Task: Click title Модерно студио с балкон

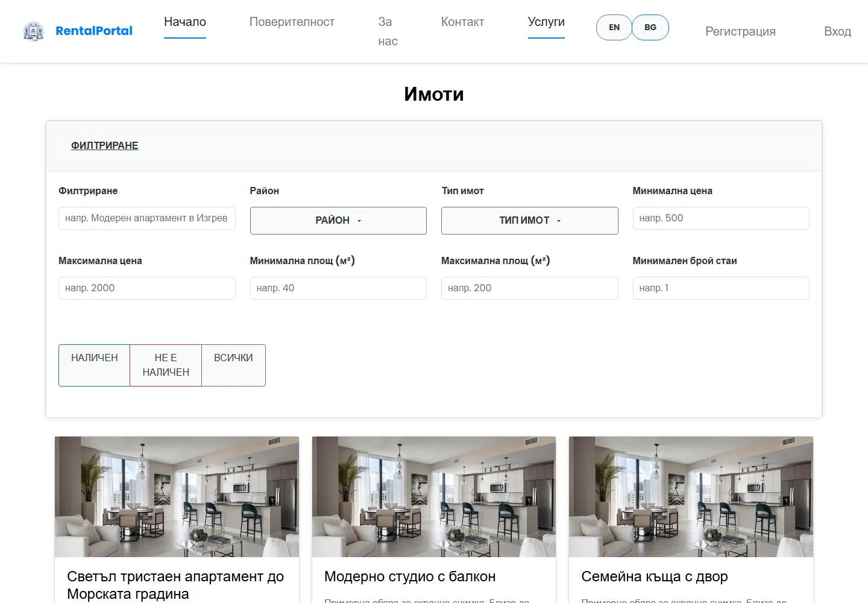Action: [x=410, y=576]
